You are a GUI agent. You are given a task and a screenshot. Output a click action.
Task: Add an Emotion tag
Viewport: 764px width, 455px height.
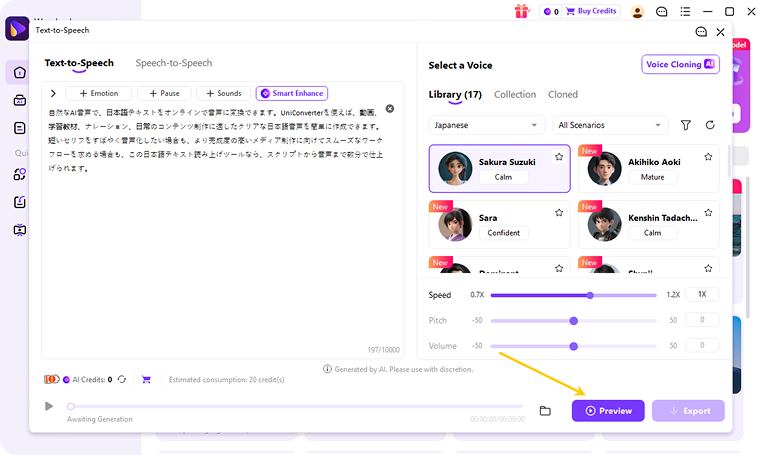98,93
